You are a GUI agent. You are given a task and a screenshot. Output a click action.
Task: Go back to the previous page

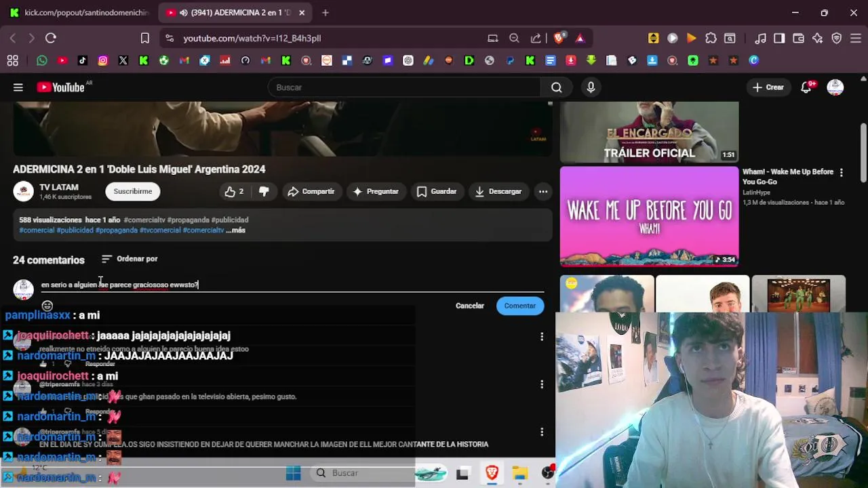point(13,39)
